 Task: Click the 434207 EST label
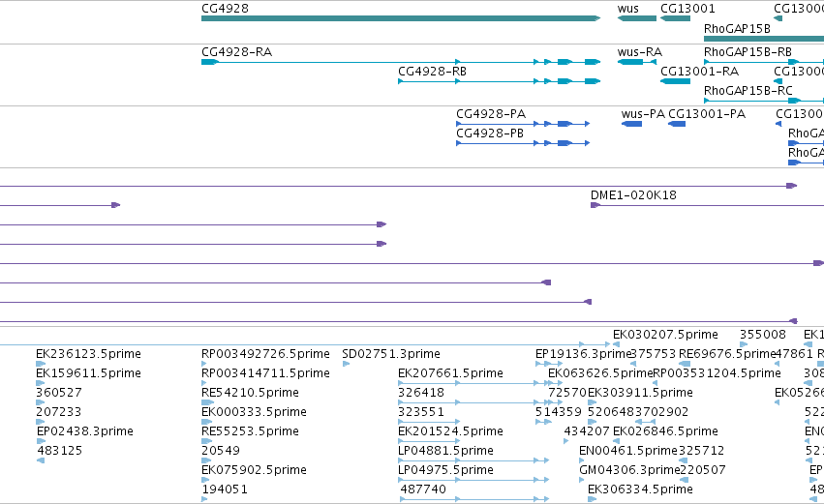click(587, 431)
